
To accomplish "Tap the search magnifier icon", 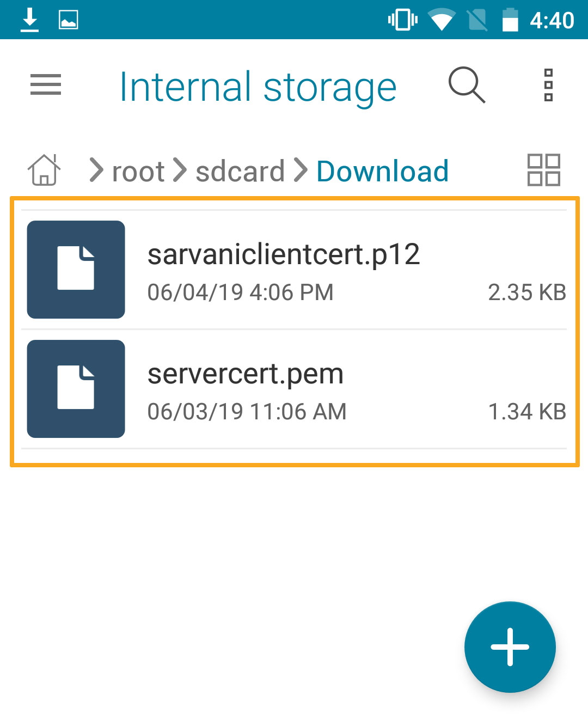I will click(467, 86).
